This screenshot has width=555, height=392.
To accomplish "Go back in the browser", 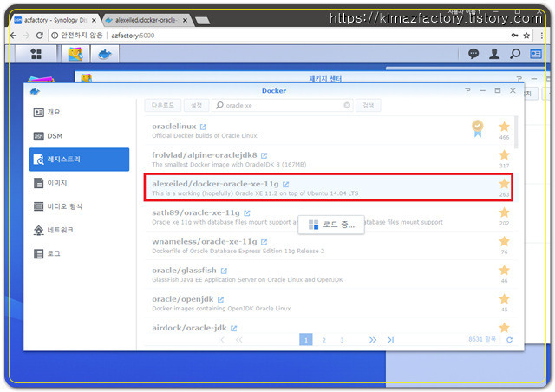I will (x=14, y=36).
